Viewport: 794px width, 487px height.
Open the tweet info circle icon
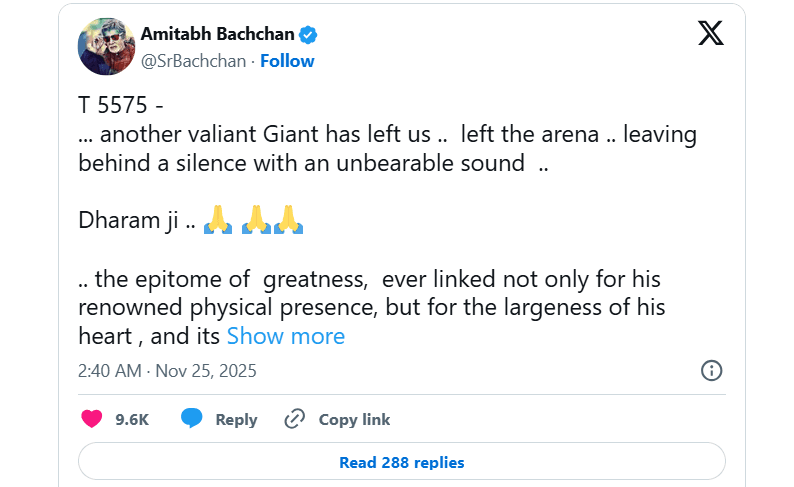[711, 371]
